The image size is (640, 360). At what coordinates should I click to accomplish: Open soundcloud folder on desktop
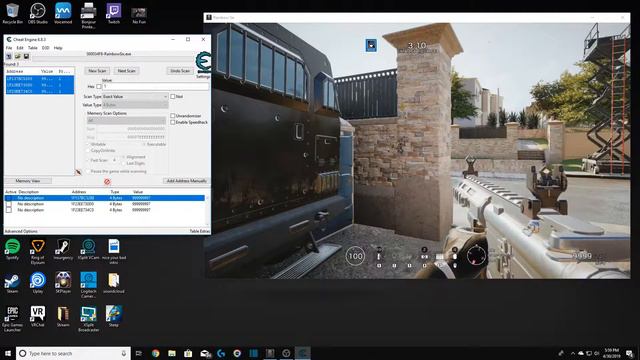(114, 283)
